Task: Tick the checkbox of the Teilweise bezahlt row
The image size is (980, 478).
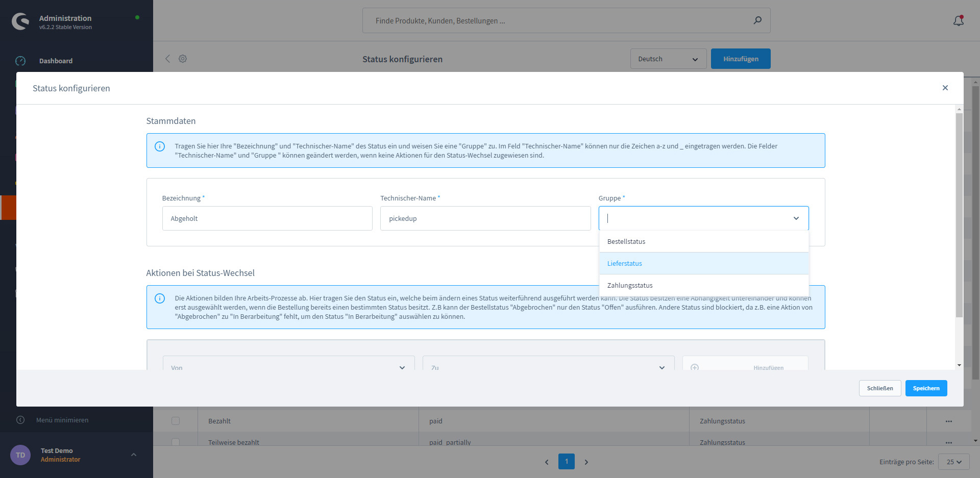Action: tap(176, 442)
